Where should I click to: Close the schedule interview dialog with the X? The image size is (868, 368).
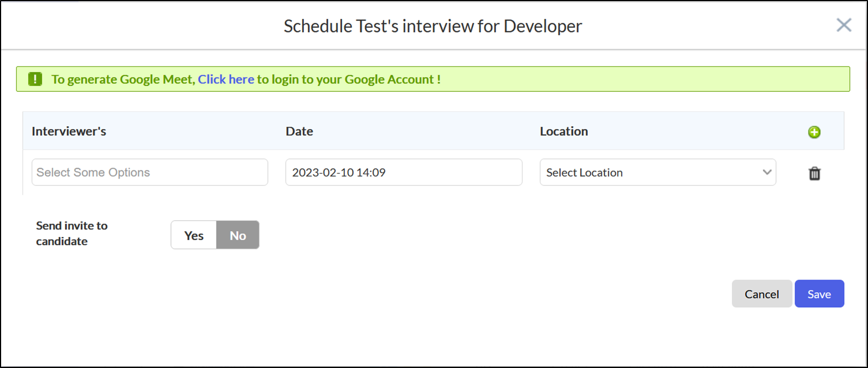(x=844, y=25)
